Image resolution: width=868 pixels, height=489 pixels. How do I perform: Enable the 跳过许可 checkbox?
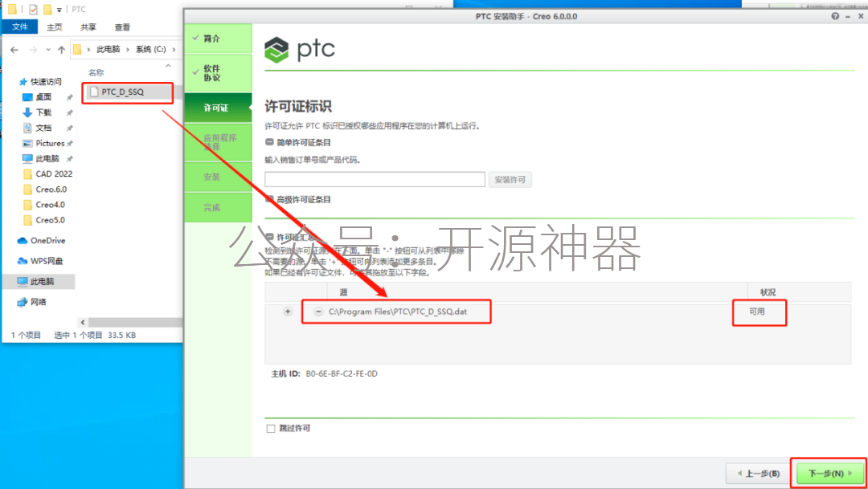tap(271, 429)
